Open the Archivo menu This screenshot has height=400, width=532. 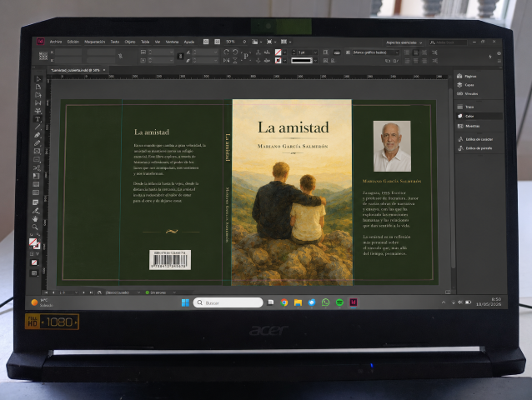click(x=56, y=42)
